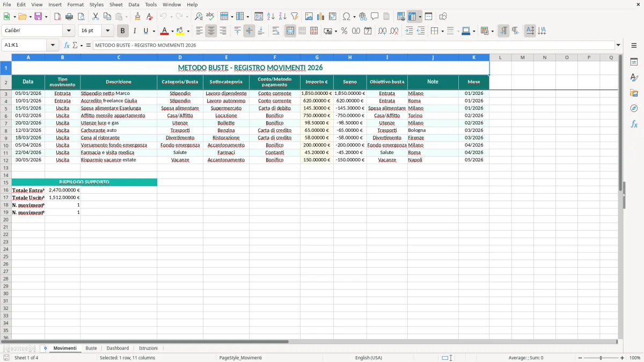
Task: Toggle Center Horizontally alignment
Action: [211, 31]
